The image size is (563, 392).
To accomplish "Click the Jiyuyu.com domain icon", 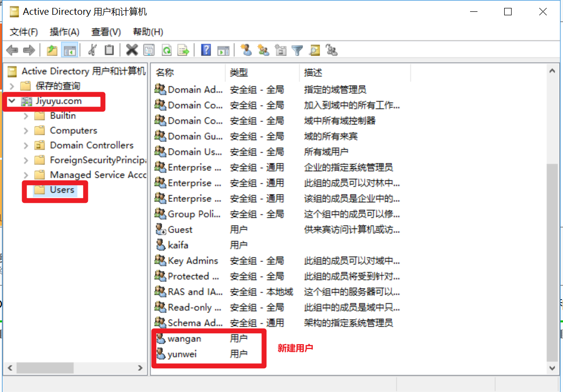I will (26, 101).
